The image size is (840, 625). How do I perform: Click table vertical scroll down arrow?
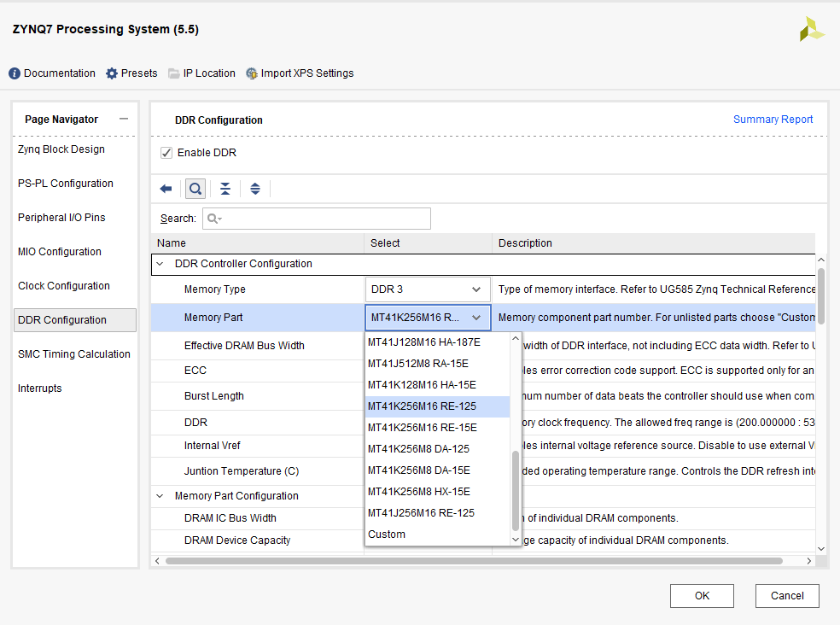[821, 548]
